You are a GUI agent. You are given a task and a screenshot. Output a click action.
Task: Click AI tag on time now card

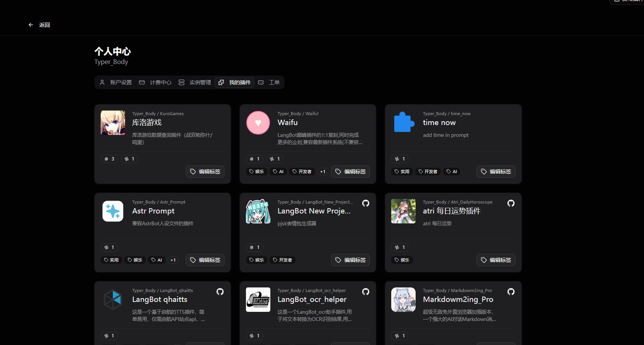click(x=452, y=172)
